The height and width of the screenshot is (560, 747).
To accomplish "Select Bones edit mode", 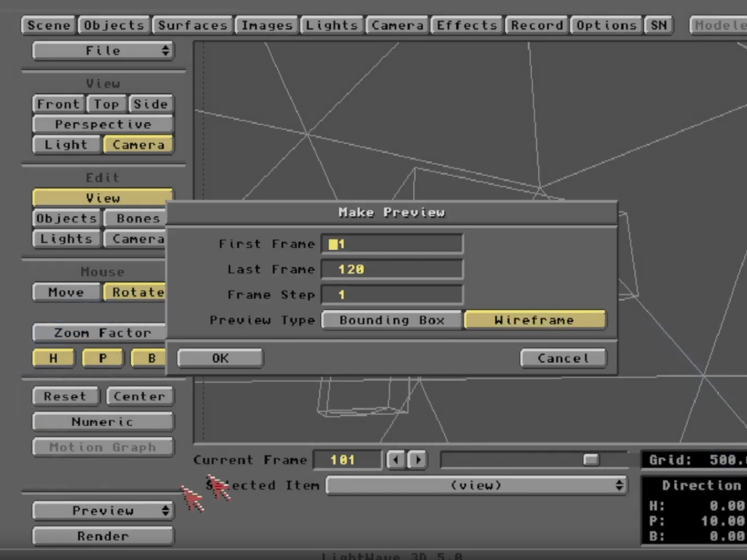I will point(135,218).
